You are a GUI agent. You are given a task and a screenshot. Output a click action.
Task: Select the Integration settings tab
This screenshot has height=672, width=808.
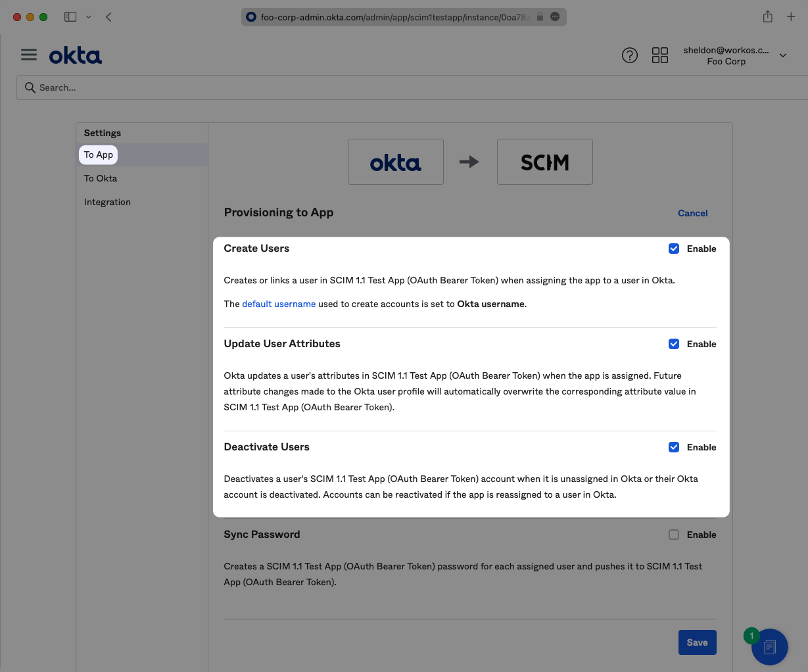107,202
